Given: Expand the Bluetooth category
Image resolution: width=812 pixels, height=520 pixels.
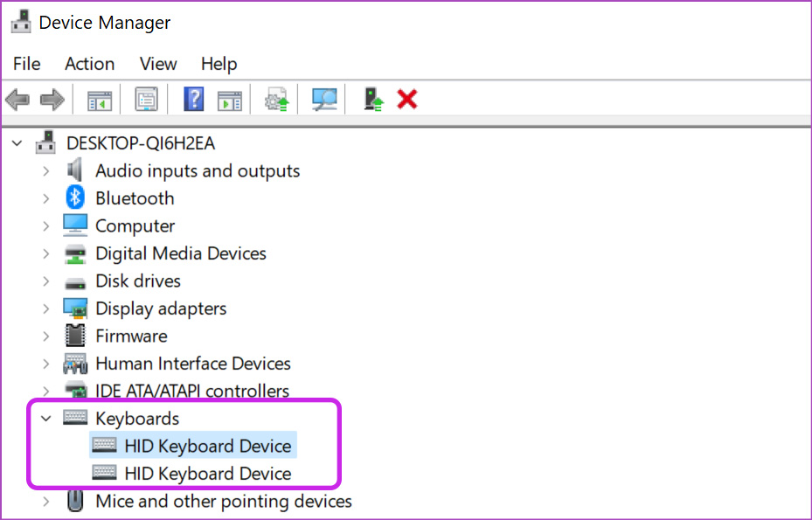Looking at the screenshot, I should click(46, 198).
